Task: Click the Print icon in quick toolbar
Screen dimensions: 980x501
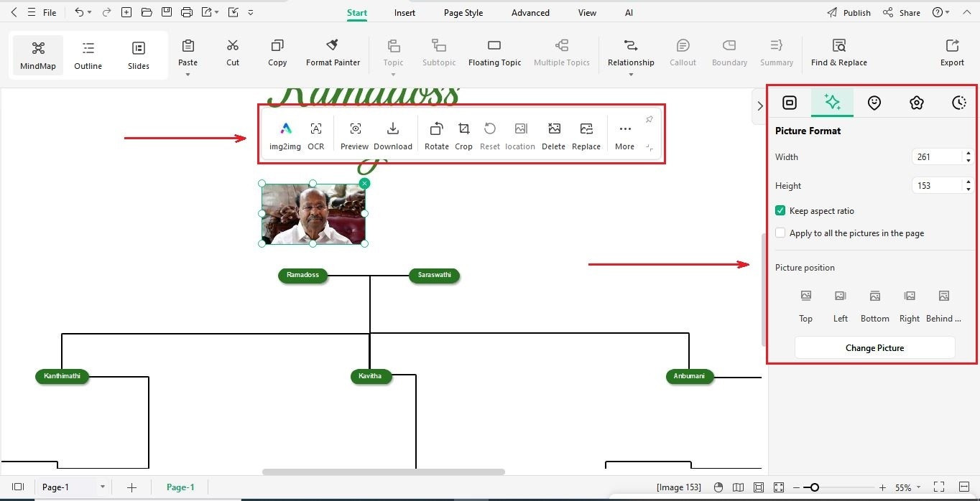Action: point(187,12)
